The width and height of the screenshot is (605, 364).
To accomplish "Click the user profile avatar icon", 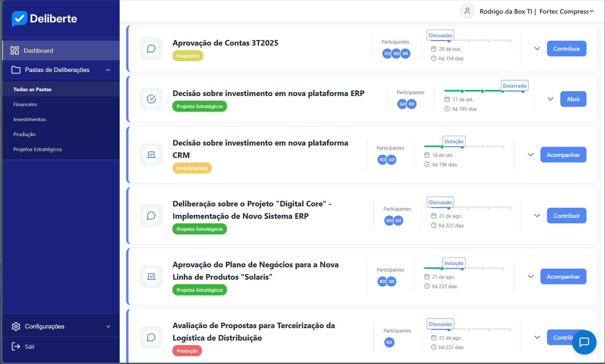I will 467,11.
